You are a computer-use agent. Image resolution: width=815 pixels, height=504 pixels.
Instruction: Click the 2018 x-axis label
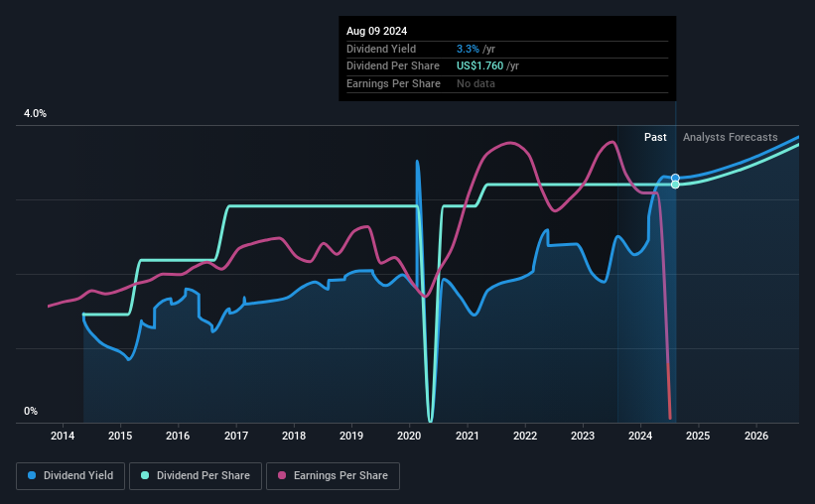[x=294, y=436]
